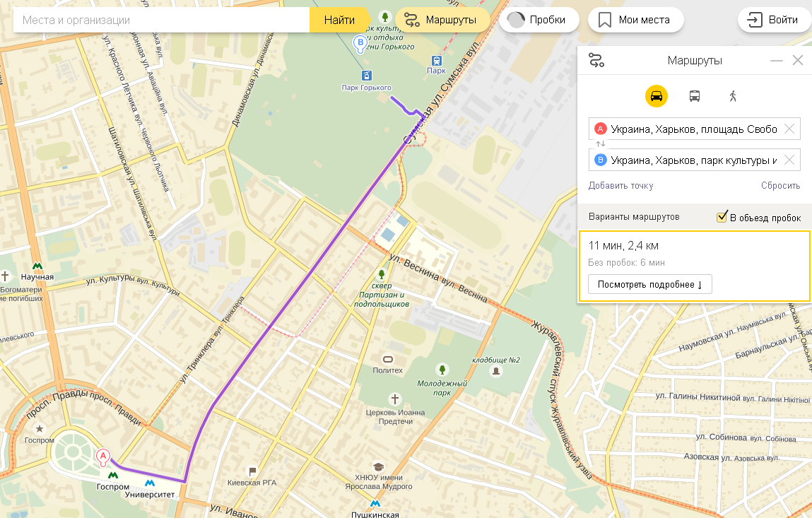Click the Парк Горького cable car icon

click(x=367, y=76)
